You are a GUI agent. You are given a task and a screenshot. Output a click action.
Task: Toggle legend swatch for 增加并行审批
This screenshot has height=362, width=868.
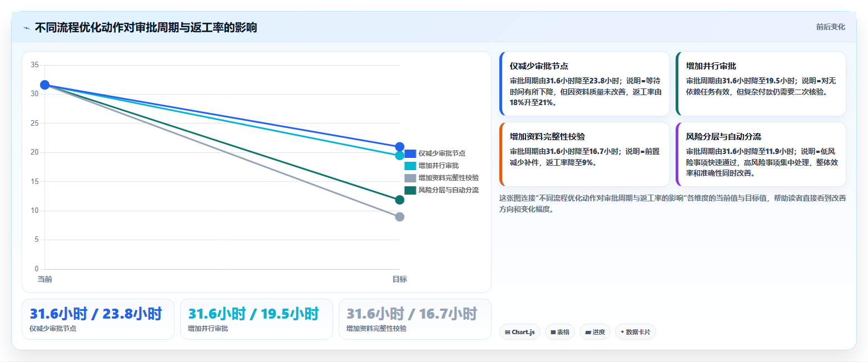tap(410, 166)
